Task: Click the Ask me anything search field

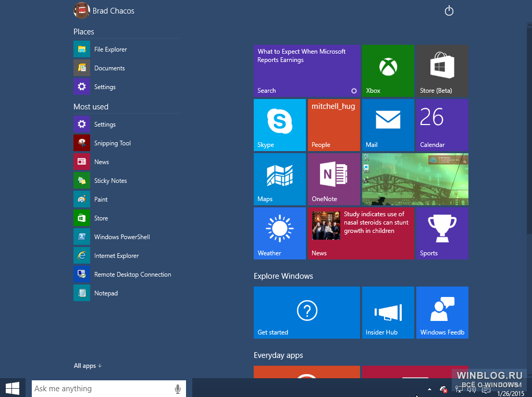Action: [108, 389]
